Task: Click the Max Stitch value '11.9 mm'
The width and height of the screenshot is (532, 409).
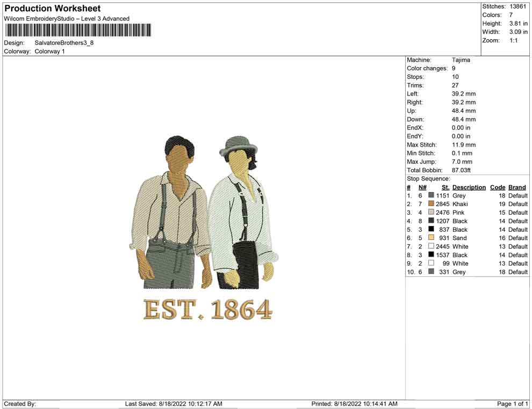Action: (x=463, y=145)
